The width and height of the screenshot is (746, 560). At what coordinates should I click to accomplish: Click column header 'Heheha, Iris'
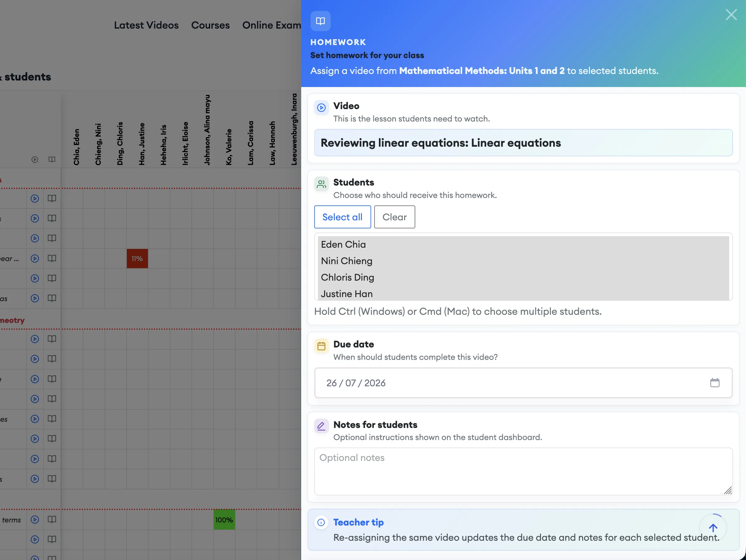[163, 145]
